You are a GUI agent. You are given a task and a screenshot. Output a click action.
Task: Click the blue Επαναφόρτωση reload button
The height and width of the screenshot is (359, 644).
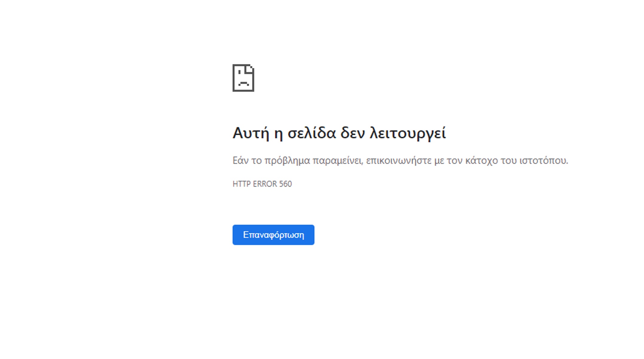point(273,235)
